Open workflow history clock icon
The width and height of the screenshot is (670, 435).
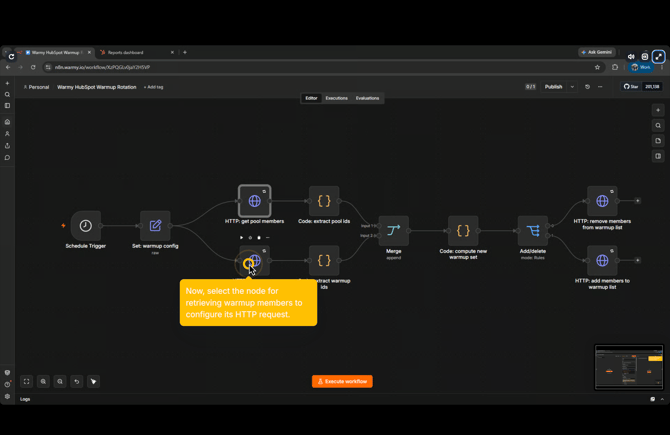point(588,87)
